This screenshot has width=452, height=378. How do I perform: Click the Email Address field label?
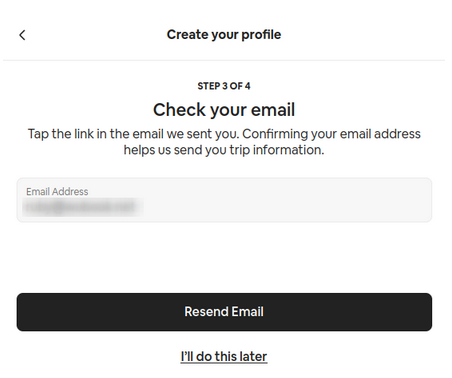(x=57, y=192)
